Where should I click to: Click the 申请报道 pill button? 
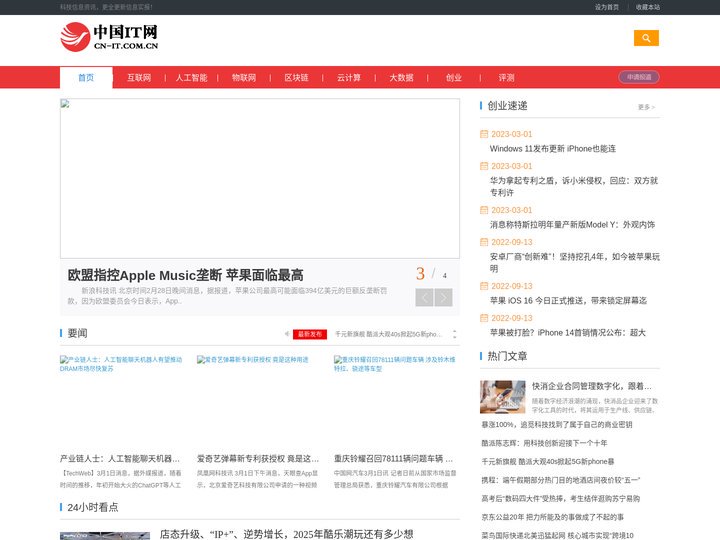[x=639, y=77]
